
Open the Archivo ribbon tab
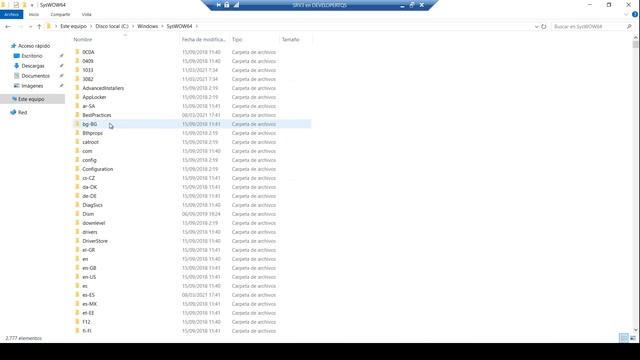coord(11,14)
